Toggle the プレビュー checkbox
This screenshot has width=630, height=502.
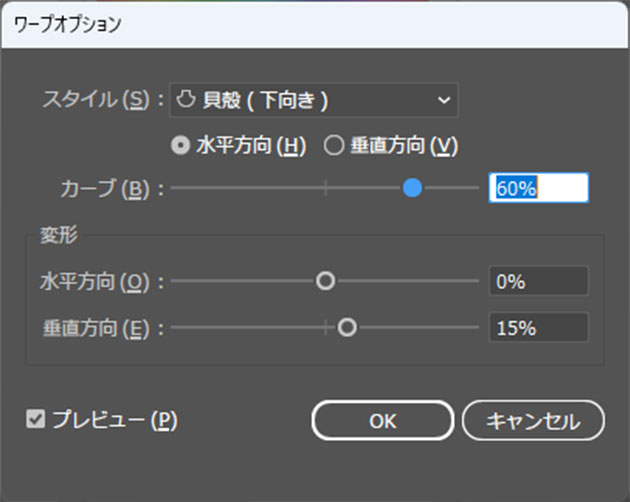pos(36,420)
